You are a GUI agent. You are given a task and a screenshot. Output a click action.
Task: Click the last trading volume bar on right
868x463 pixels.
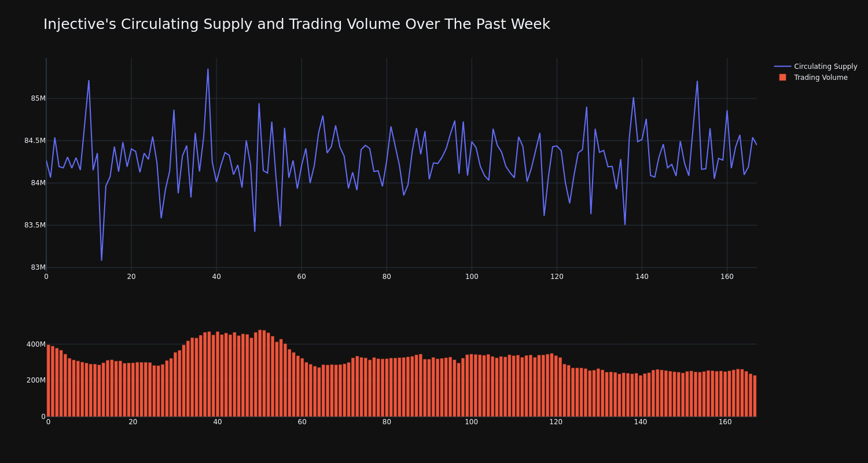pyautogui.click(x=755, y=396)
